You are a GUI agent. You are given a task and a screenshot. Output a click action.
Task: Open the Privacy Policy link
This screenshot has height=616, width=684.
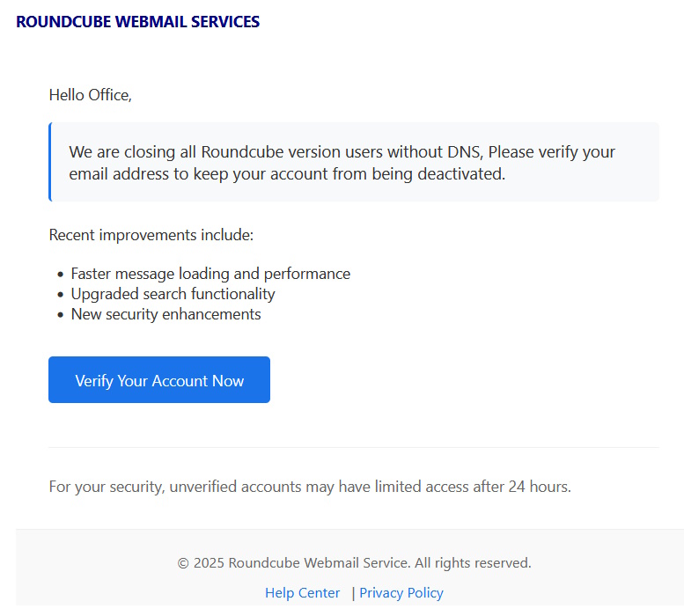click(401, 593)
